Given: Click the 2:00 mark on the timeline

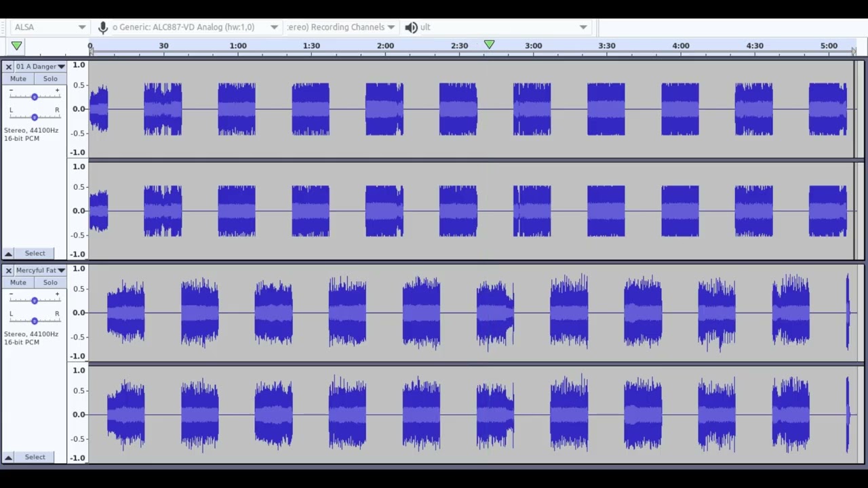Looking at the screenshot, I should click(x=385, y=46).
